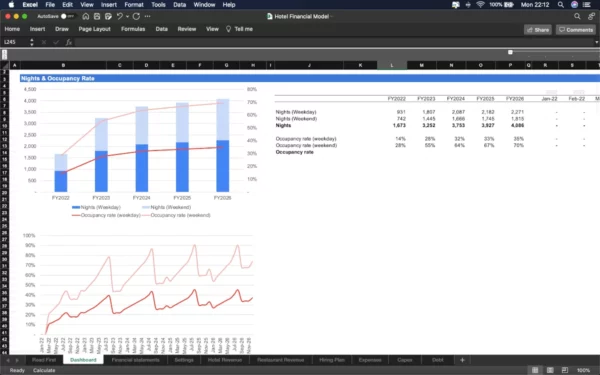
Task: Switch to the Restaurant Revenue sheet tab
Action: [280, 360]
